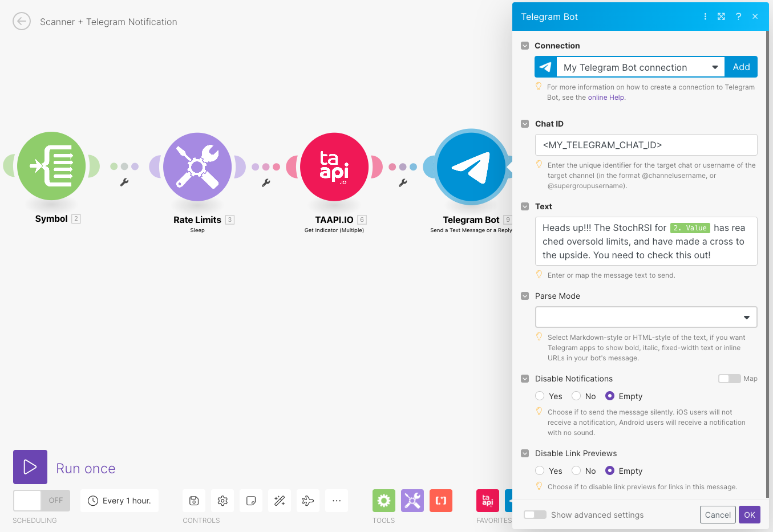Choose Yes for Disable Link Previews

(540, 470)
